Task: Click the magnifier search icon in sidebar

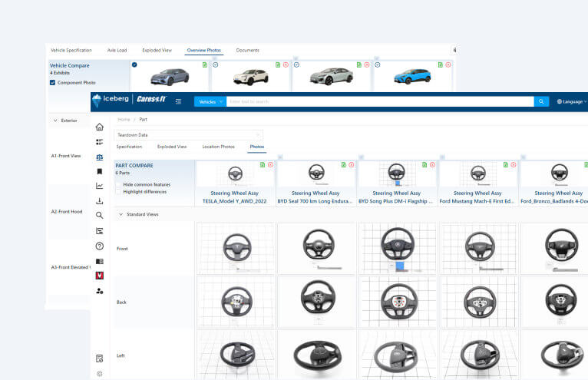Action: coord(99,215)
